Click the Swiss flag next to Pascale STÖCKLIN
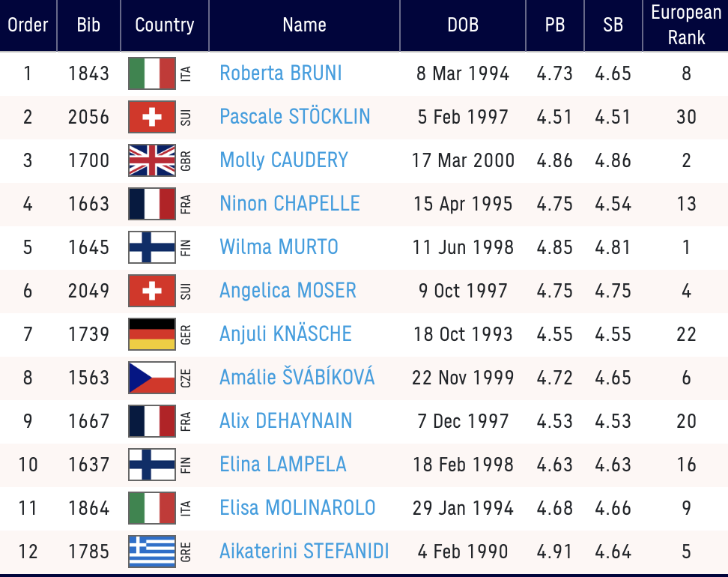The height and width of the screenshot is (577, 728). (x=152, y=117)
